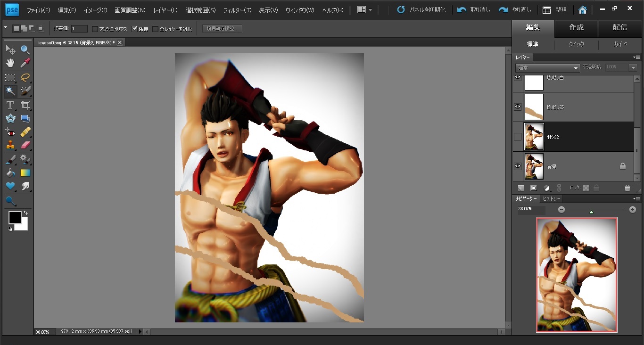Click the Navigator zoom slider handle
This screenshot has height=345, width=644.
coord(591,212)
